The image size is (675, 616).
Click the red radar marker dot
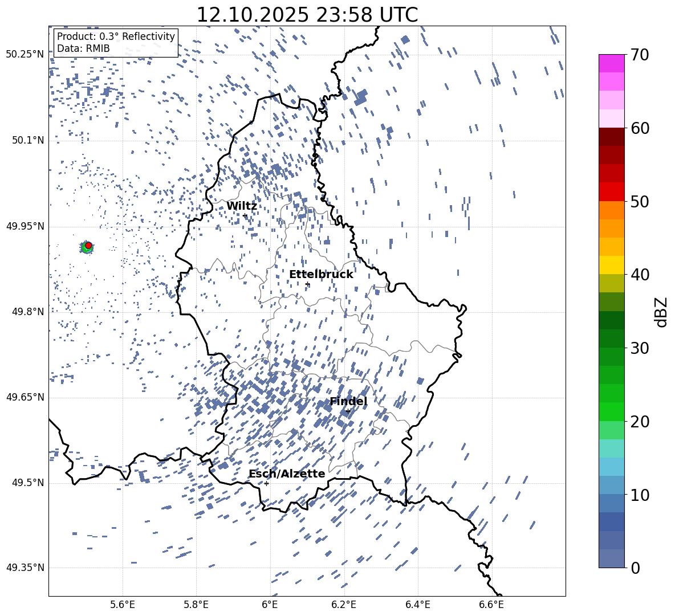click(88, 245)
